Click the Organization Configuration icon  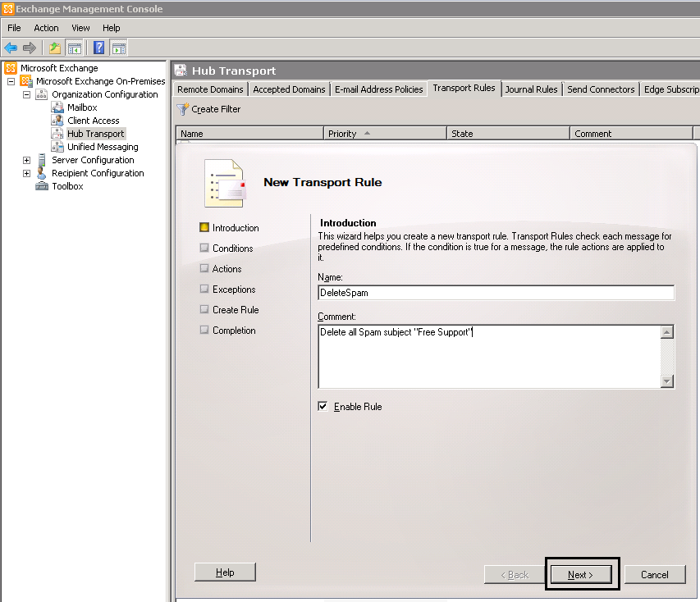[x=42, y=94]
